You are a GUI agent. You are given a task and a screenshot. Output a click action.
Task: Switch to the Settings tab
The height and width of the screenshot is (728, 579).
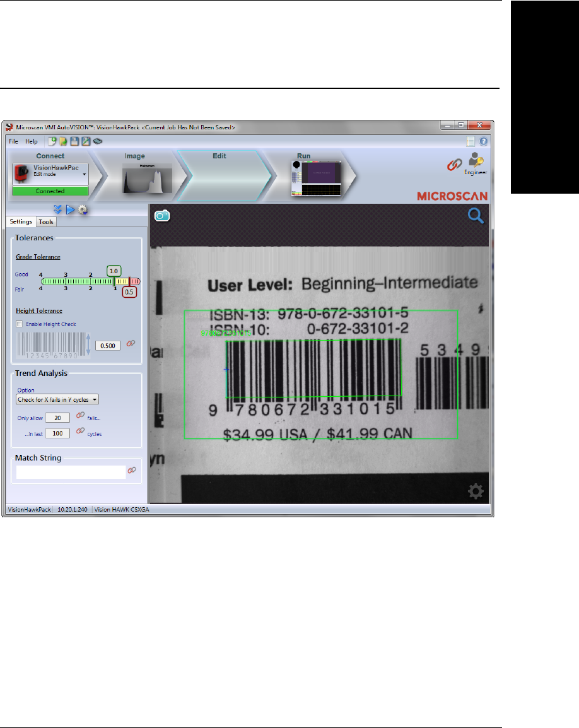[x=21, y=222]
